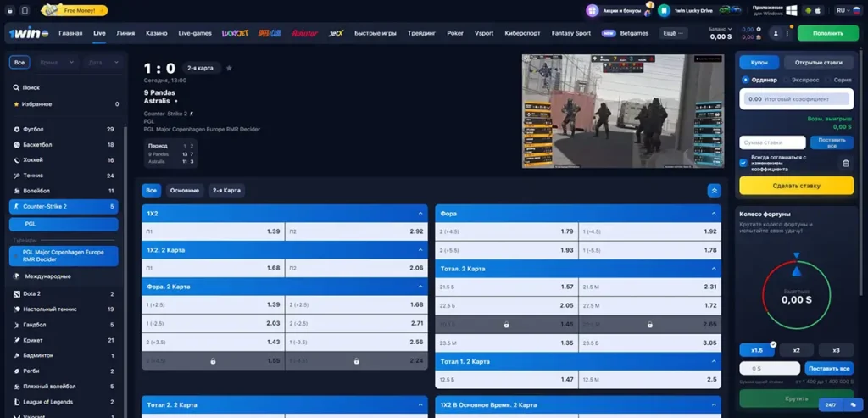868x418 pixels.
Task: Click the green Пополнить deposit button
Action: point(828,33)
